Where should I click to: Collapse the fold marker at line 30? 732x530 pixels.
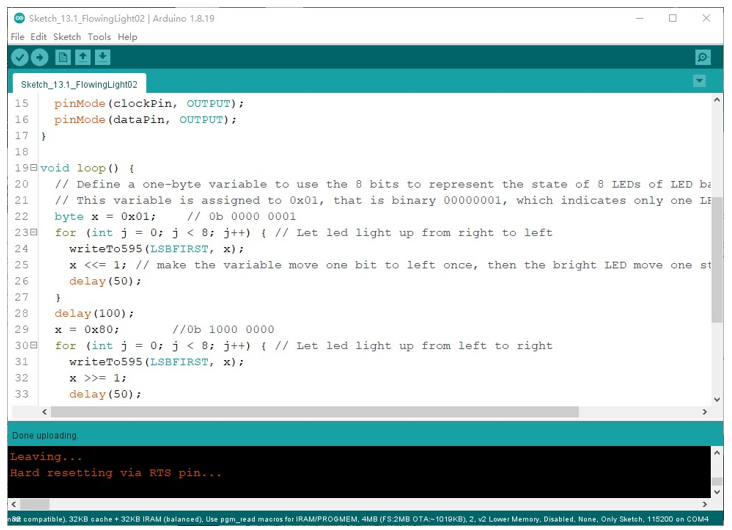33,345
